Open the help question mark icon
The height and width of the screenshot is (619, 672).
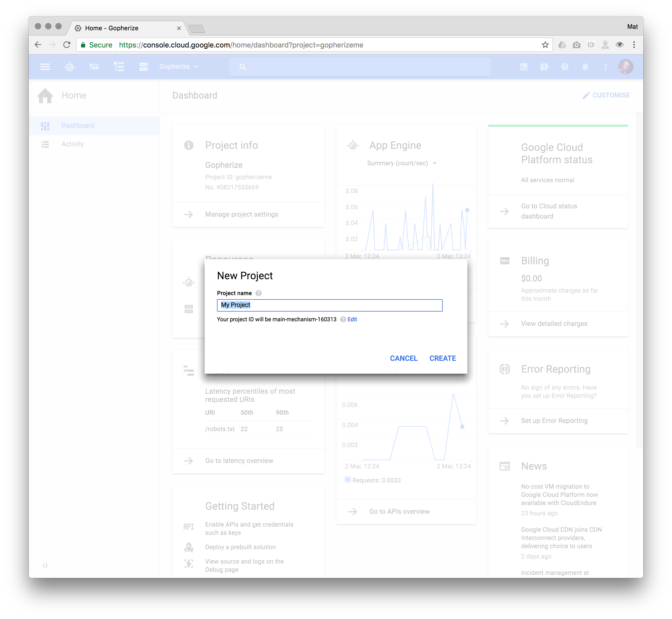click(x=565, y=67)
